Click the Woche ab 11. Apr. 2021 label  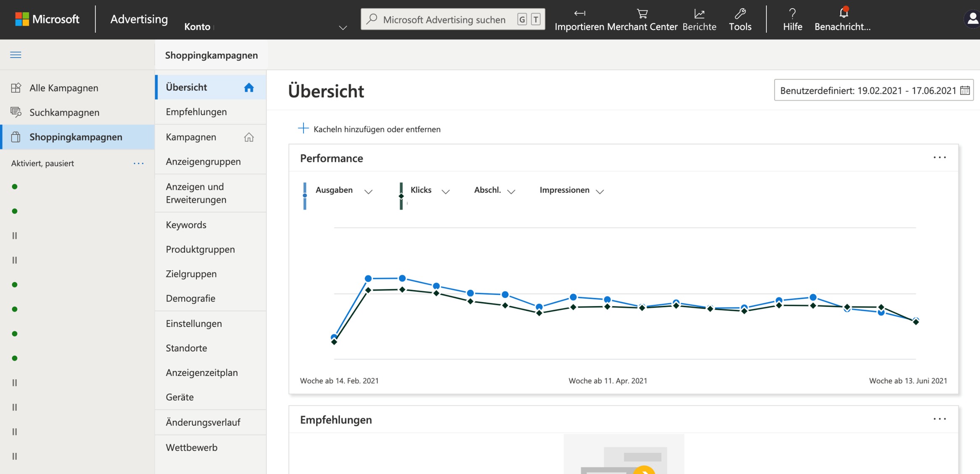click(608, 381)
